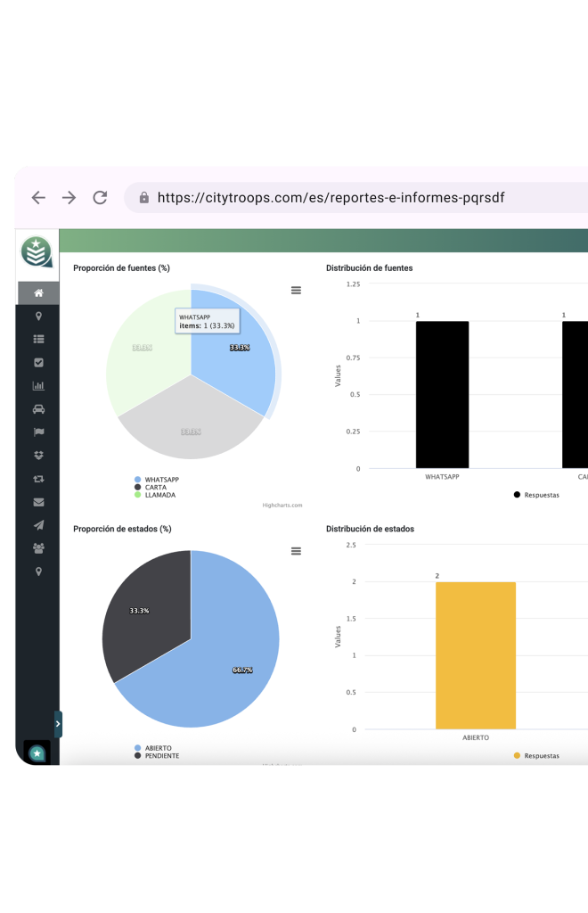Toggle the LLAMADA legend series
This screenshot has height=913, width=588.
click(x=155, y=495)
